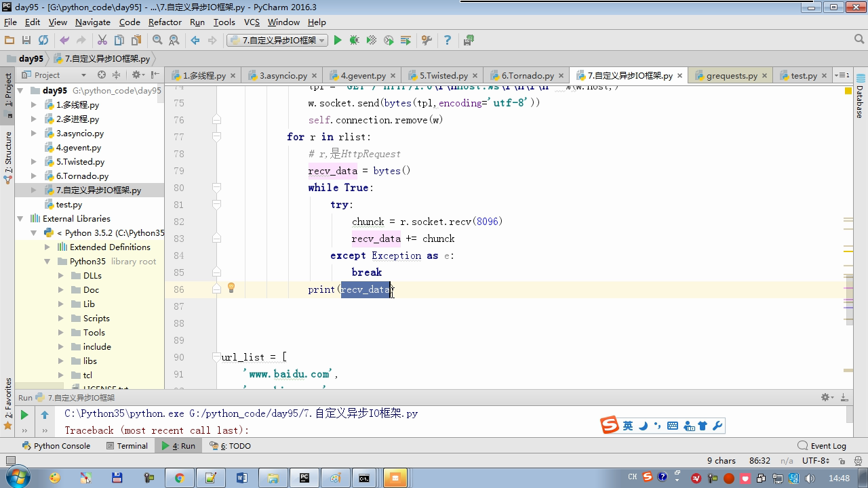This screenshot has width=868, height=488.
Task: Start debugging with the bug icon
Action: [354, 41]
